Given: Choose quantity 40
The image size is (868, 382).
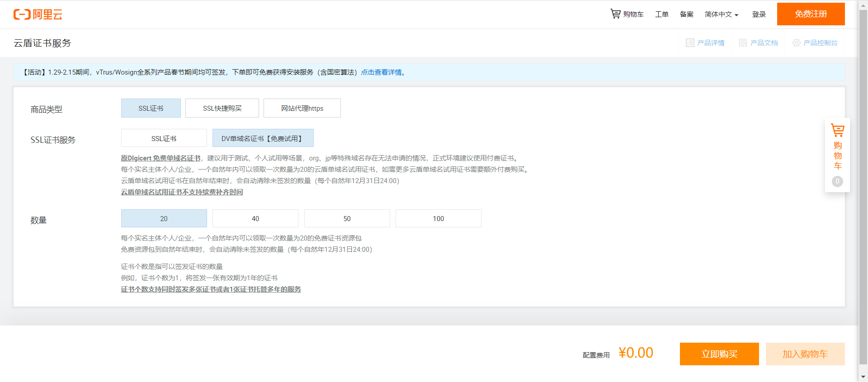Looking at the screenshot, I should [x=255, y=218].
